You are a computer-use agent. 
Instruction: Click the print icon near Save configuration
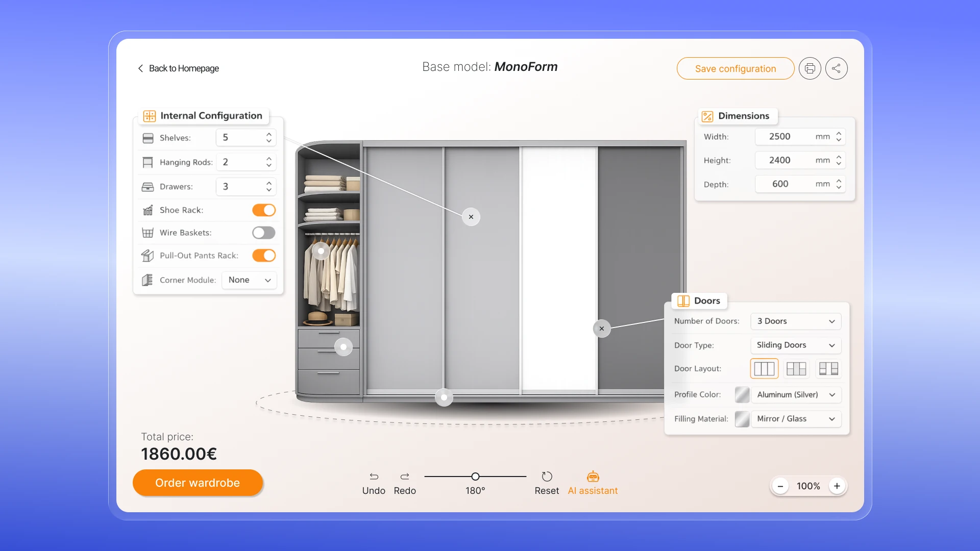click(810, 68)
